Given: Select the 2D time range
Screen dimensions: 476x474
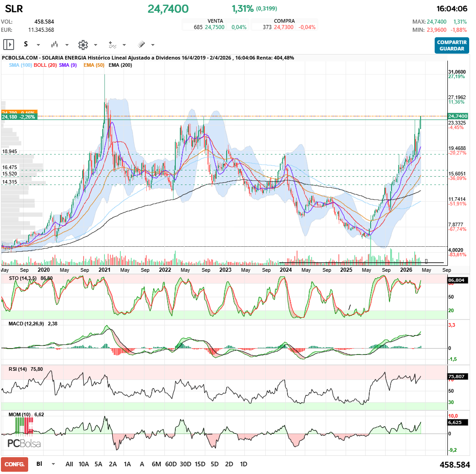Looking at the screenshot, I should [x=229, y=464].
